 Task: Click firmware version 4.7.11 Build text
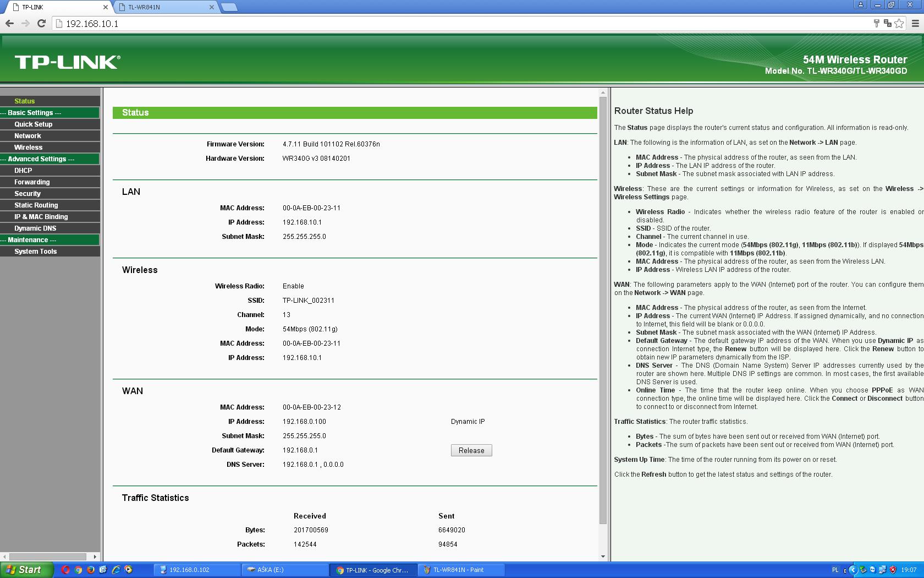pos(331,144)
